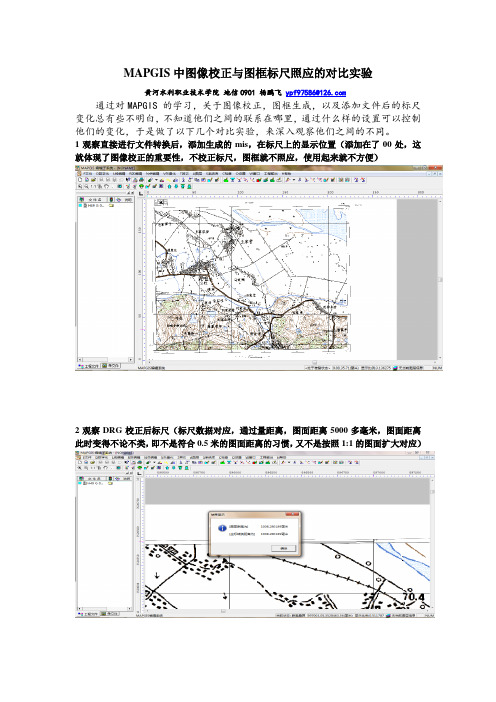
Task: Click the Open folder icon in upper MAPGIS screenshot toolbar
Action: [x=94, y=180]
